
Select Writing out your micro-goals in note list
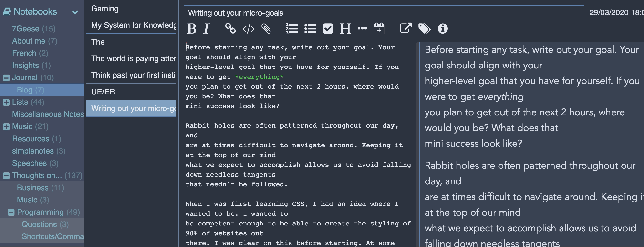[131, 109]
